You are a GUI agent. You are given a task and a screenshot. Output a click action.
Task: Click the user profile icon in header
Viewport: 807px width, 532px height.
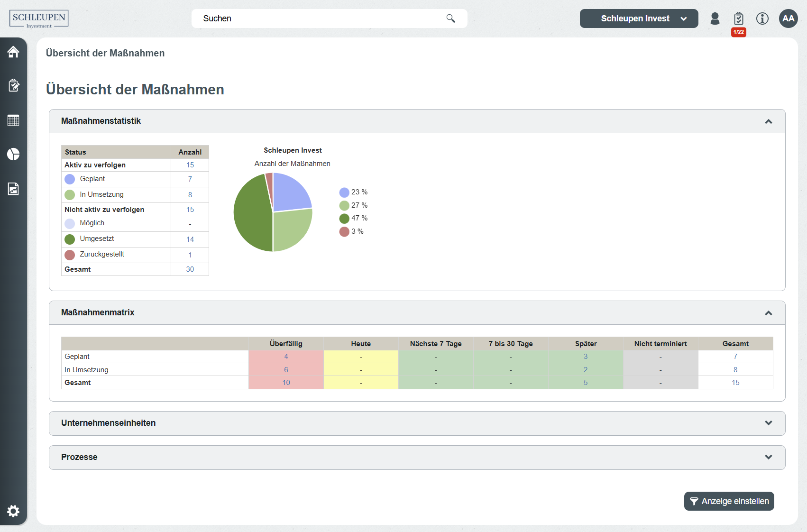pyautogui.click(x=715, y=18)
